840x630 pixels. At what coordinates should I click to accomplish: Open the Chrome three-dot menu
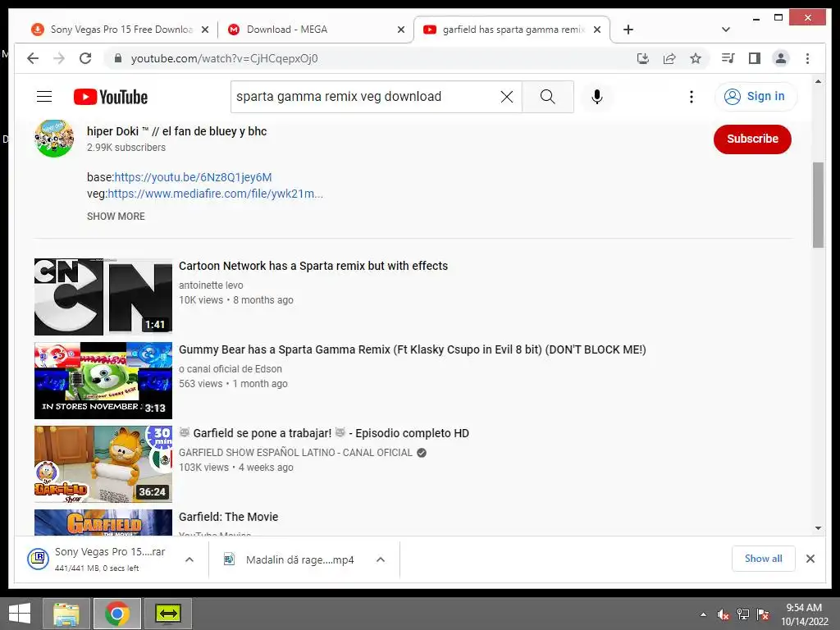point(807,58)
